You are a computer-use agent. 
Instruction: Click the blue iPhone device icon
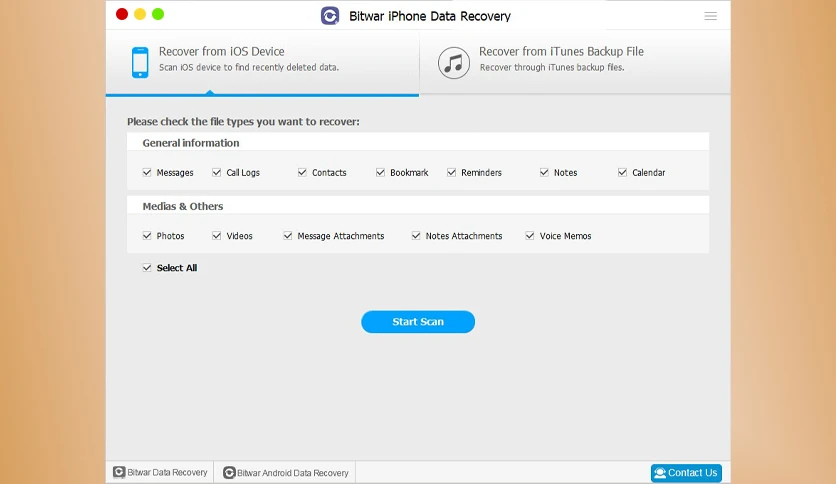coord(140,62)
